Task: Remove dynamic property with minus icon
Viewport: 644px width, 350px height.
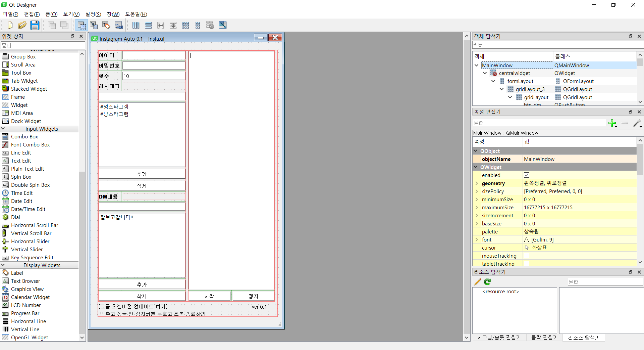Action: pyautogui.click(x=625, y=123)
